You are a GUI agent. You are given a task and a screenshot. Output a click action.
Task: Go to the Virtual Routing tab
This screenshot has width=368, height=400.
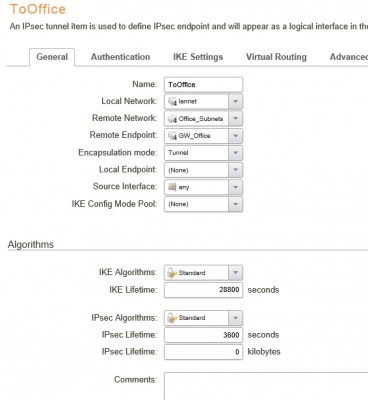tap(276, 57)
